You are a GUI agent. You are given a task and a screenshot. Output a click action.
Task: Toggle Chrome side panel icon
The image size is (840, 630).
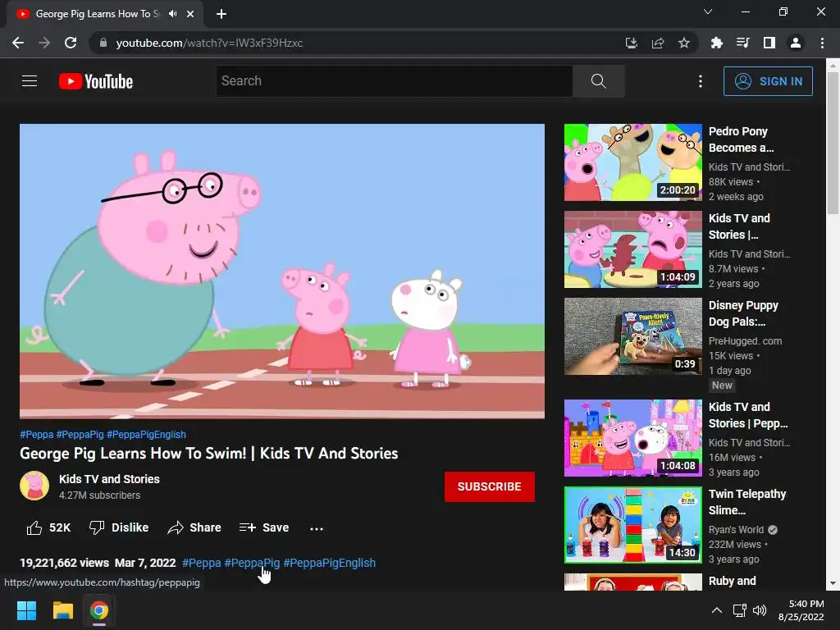point(769,43)
